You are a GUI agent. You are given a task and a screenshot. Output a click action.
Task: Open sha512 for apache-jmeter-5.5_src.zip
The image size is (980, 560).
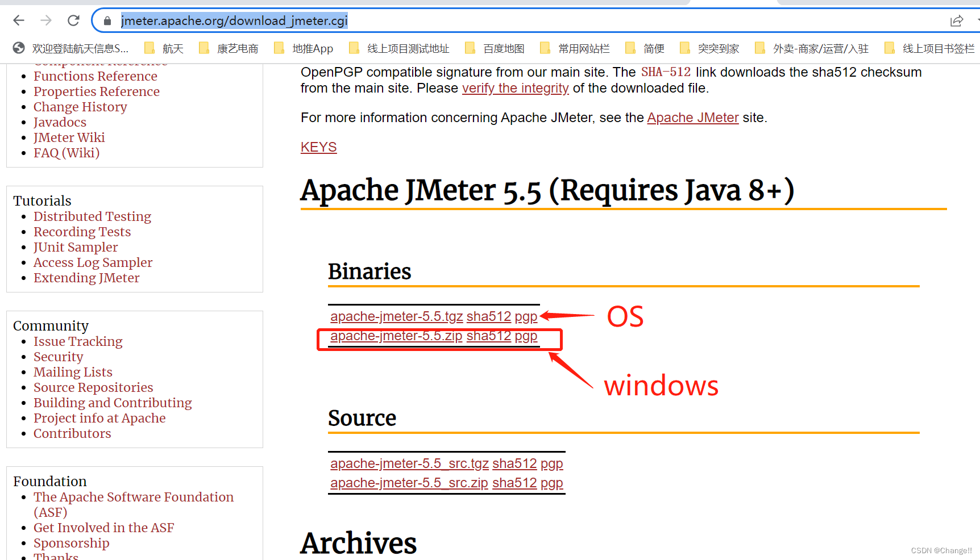pyautogui.click(x=514, y=483)
